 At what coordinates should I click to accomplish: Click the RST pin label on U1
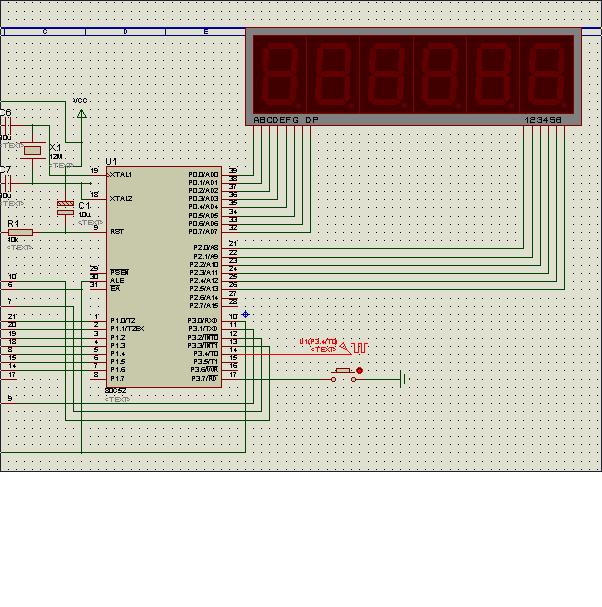click(x=116, y=231)
